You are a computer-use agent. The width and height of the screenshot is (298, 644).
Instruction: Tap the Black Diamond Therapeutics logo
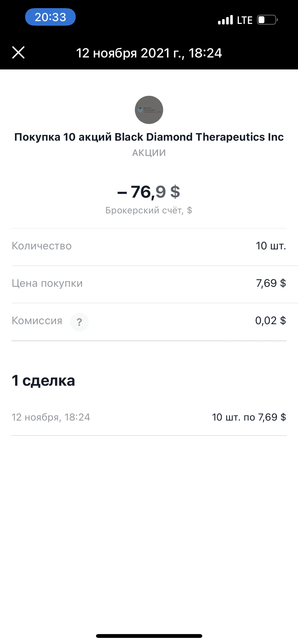(x=149, y=110)
